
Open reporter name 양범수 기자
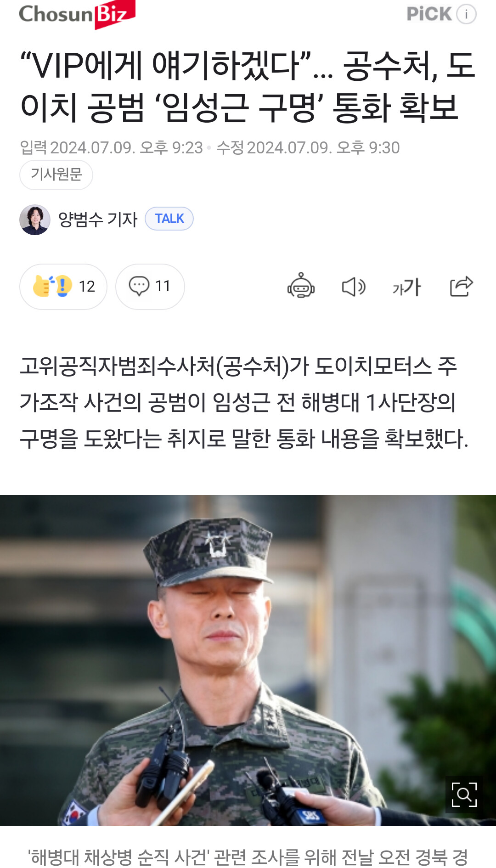click(x=97, y=220)
